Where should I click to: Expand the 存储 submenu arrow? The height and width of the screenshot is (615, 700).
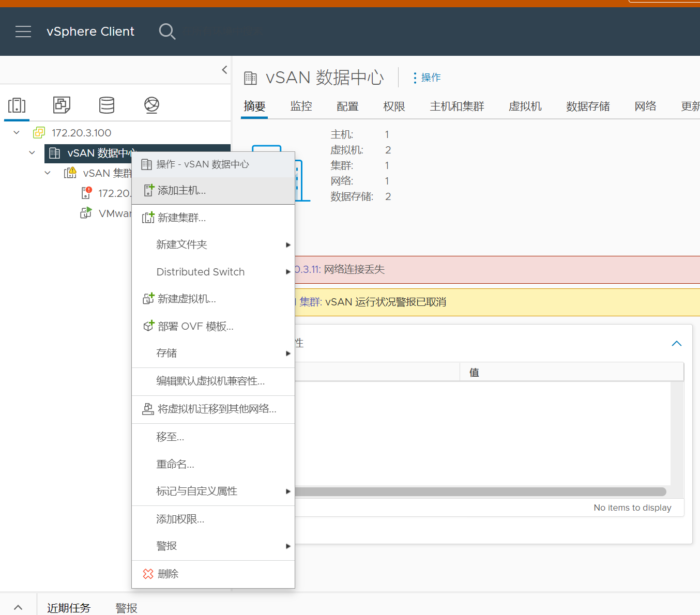pos(288,353)
